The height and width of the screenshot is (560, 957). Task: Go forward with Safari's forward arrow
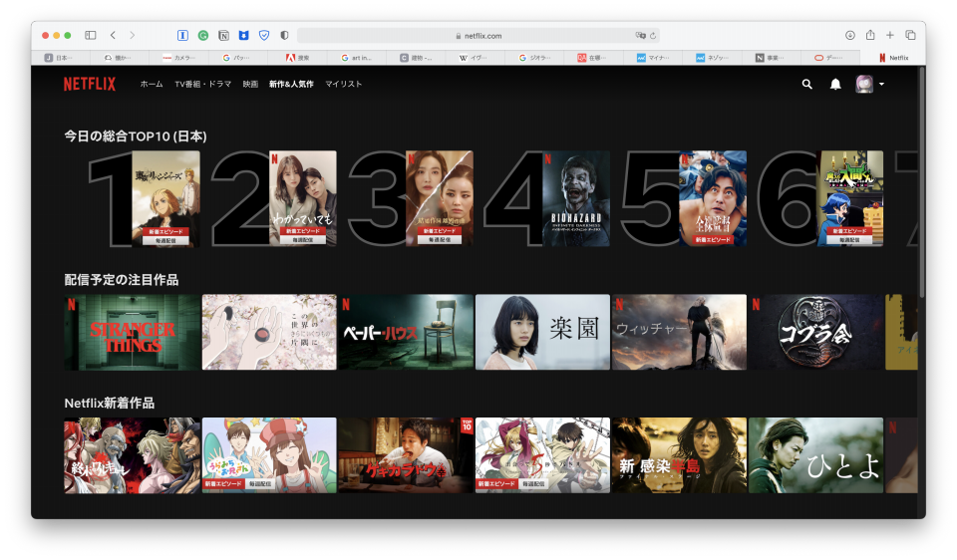click(132, 36)
